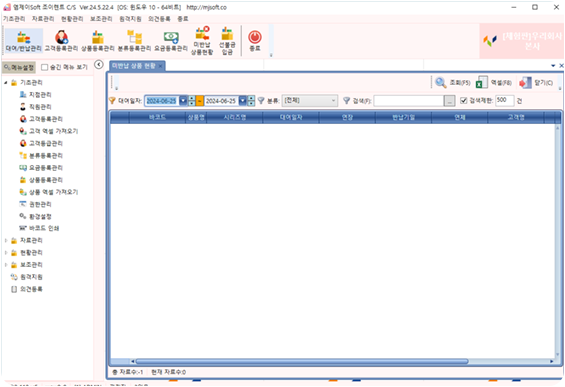Open the start date calendar dropdown

click(x=183, y=101)
